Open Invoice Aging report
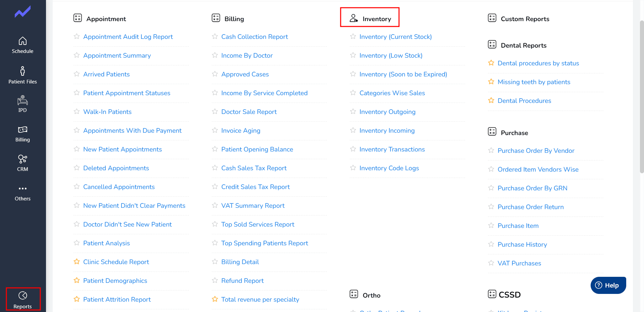Viewport: 644px width, 312px height. click(241, 130)
